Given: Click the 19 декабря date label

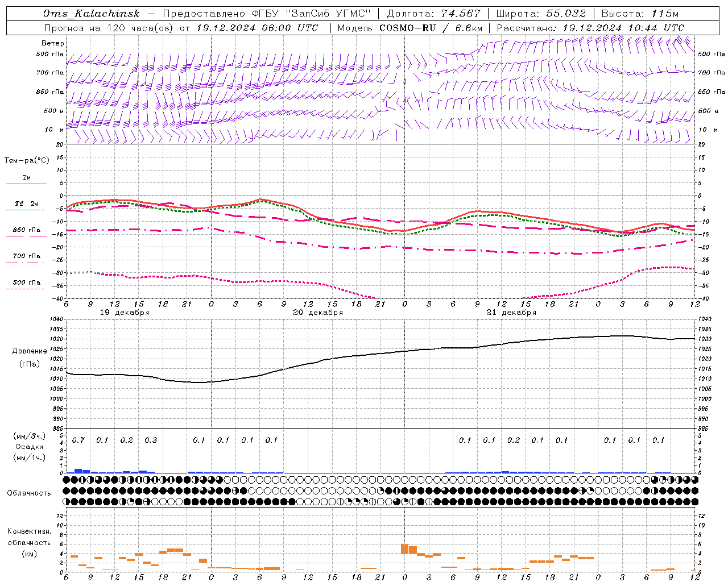Looking at the screenshot, I should point(125,313).
